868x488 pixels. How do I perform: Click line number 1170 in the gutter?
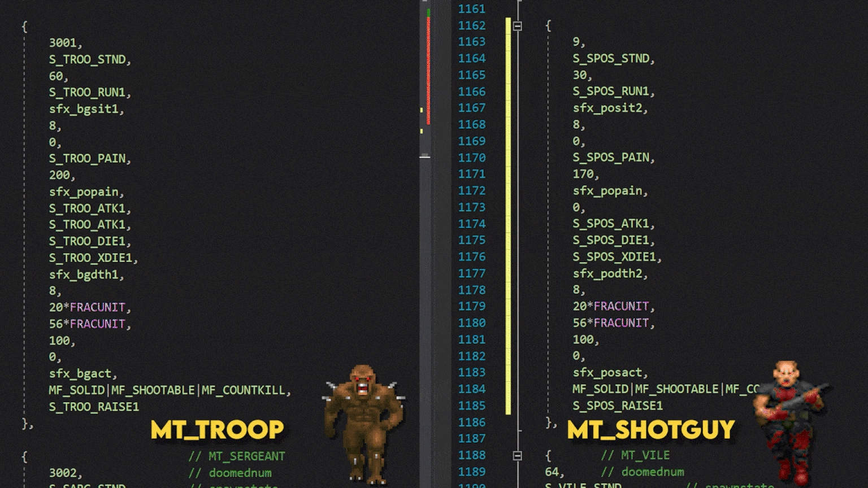click(472, 158)
